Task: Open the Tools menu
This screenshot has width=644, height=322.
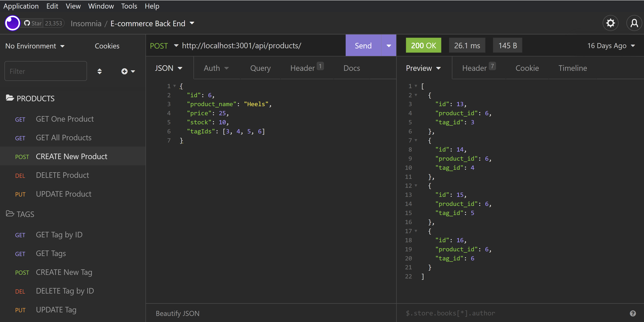Action: tap(129, 6)
